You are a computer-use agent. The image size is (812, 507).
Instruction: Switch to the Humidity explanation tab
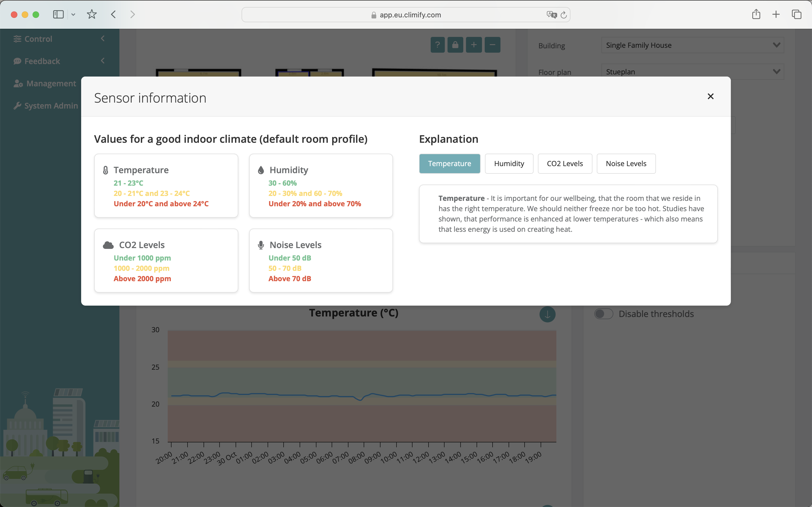coord(509,164)
